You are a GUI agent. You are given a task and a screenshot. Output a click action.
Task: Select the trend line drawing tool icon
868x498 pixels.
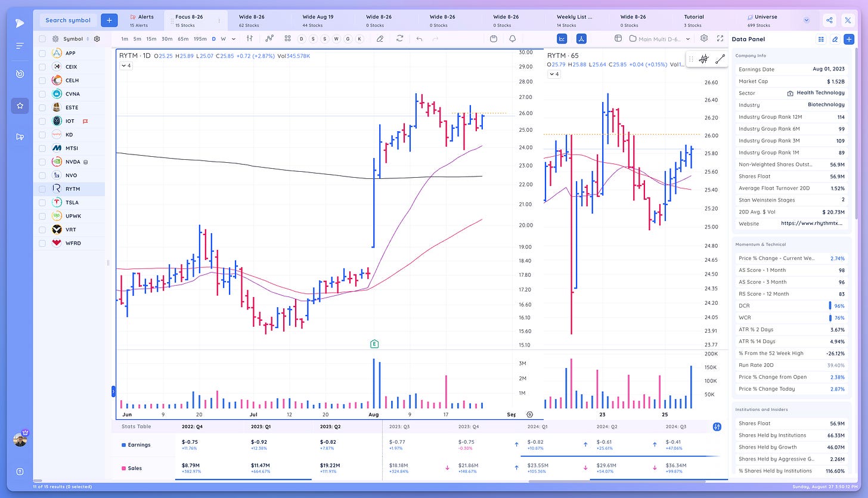click(720, 59)
